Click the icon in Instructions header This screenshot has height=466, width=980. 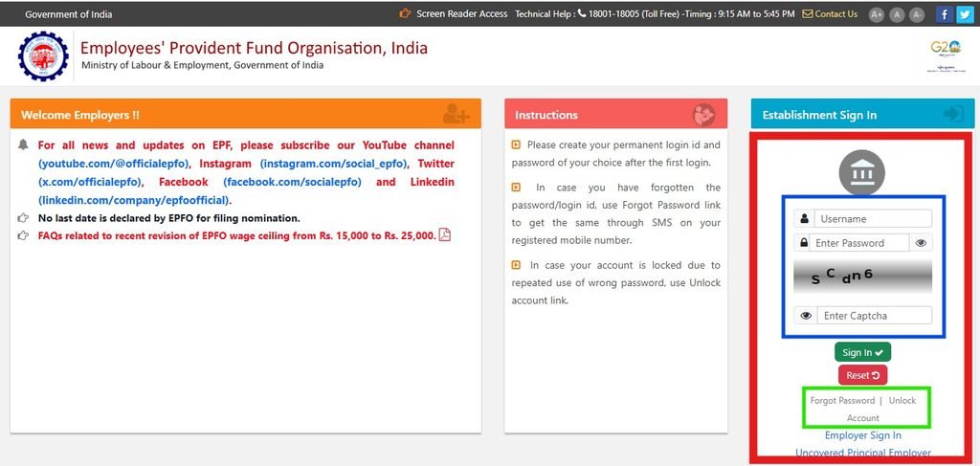coord(704,115)
